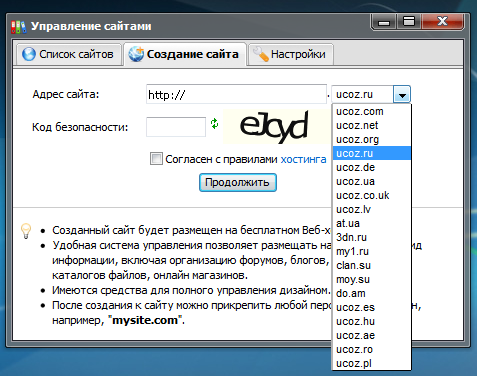Click the Адрес сайта label
Image resolution: width=477 pixels, height=376 pixels.
[x=66, y=94]
